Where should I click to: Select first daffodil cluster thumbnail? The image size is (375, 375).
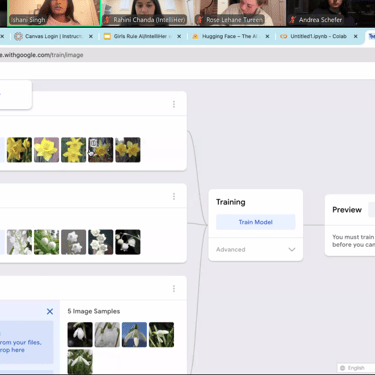point(19,150)
